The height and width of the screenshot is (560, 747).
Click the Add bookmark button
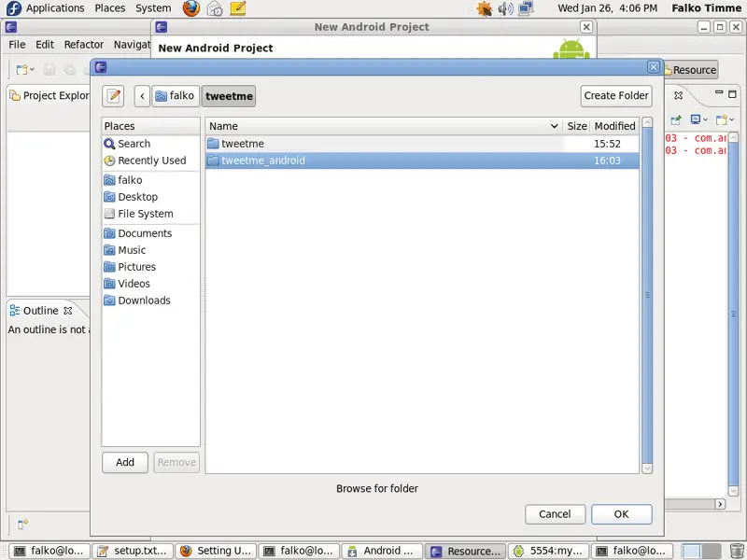coord(125,462)
